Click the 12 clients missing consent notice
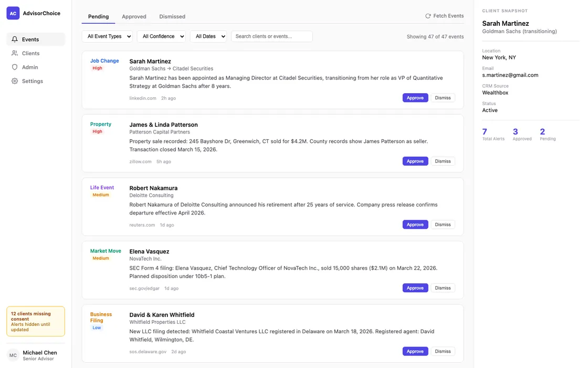The width and height of the screenshot is (588, 368). (36, 321)
